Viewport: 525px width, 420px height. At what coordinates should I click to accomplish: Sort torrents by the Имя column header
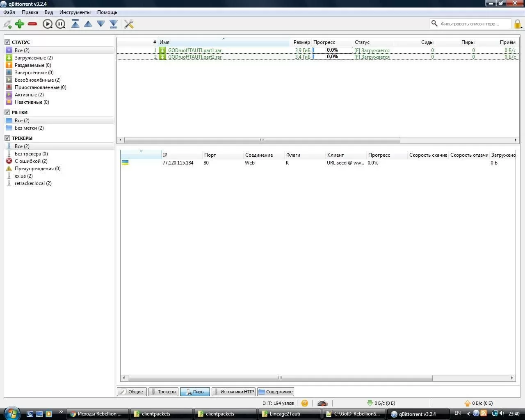[224, 42]
